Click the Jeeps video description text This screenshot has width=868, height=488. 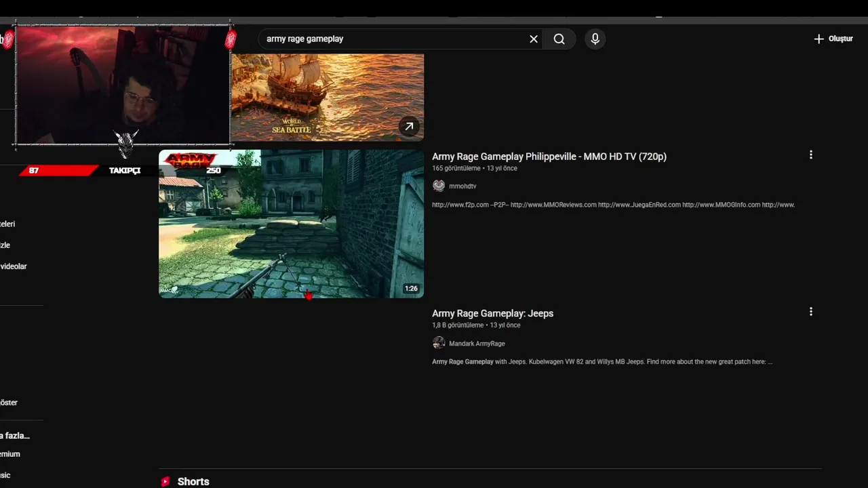click(x=602, y=362)
